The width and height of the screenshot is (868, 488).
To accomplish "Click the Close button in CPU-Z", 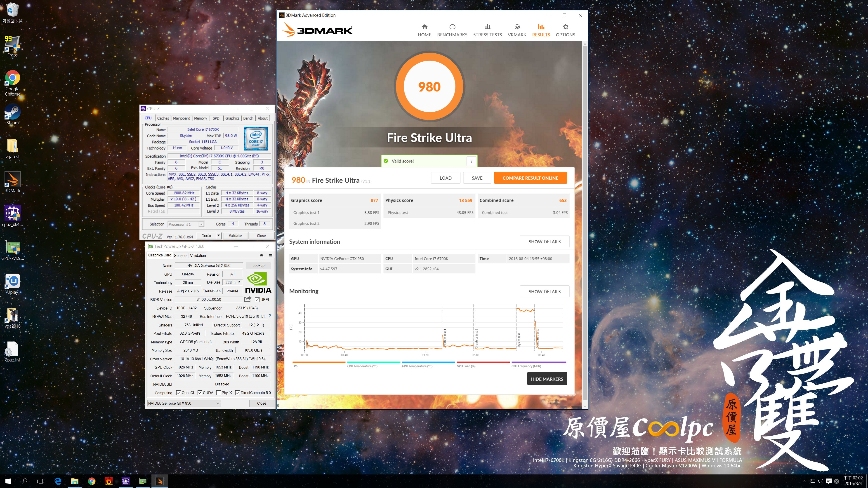I will 261,235.
